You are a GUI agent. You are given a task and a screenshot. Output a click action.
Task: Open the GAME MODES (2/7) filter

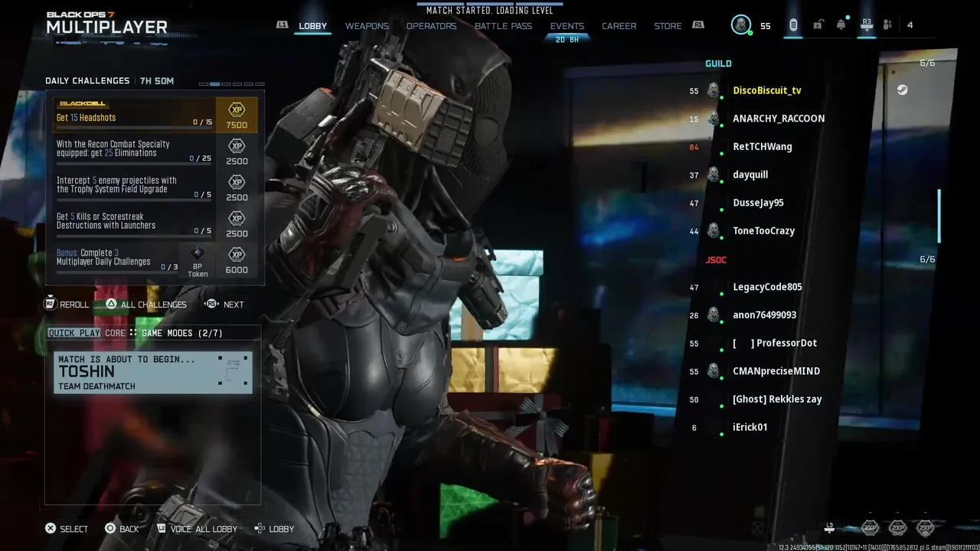point(182,333)
